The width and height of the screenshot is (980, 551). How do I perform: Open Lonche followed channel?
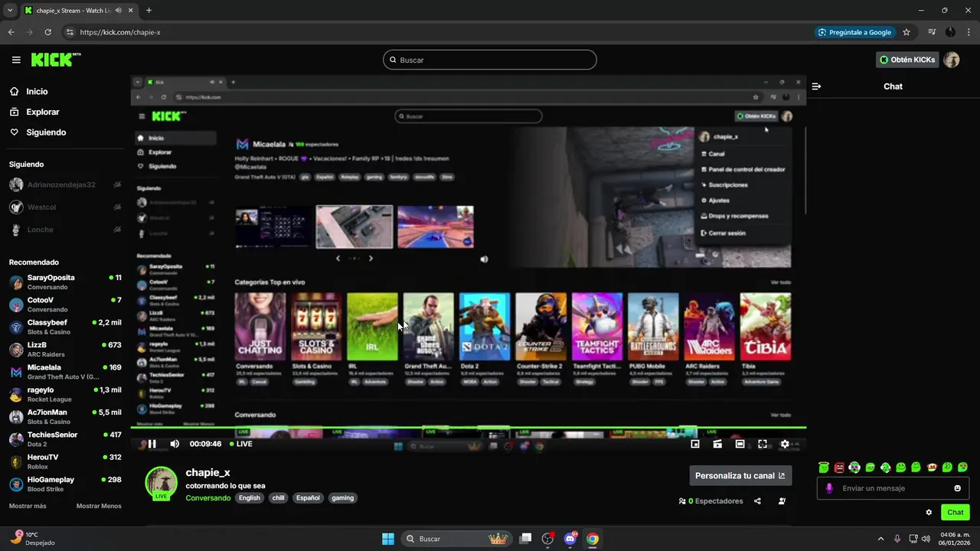[65, 230]
